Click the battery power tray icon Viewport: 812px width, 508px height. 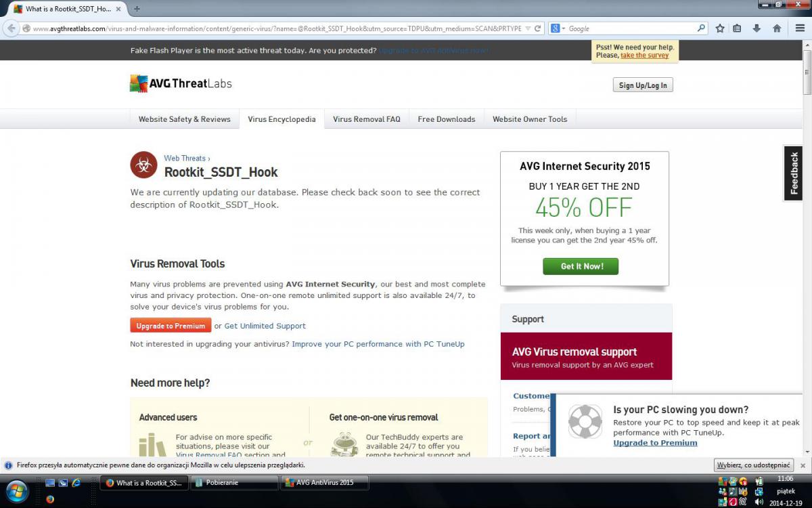[x=759, y=481]
